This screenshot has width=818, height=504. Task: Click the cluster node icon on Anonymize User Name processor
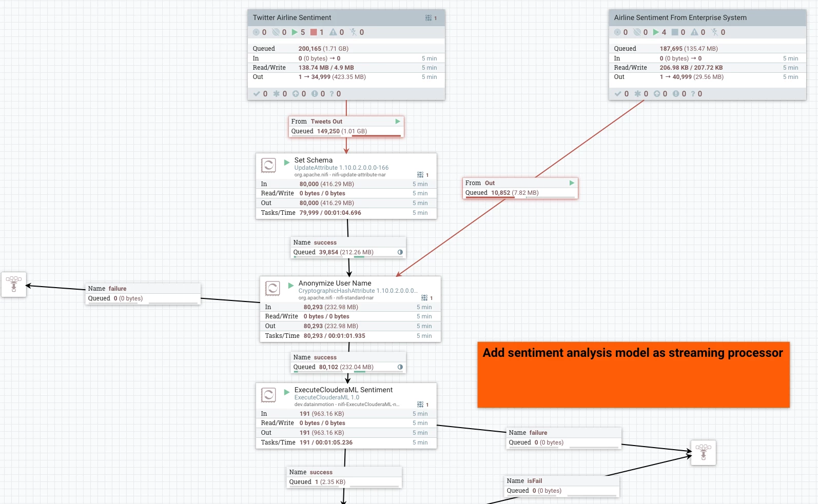(424, 298)
